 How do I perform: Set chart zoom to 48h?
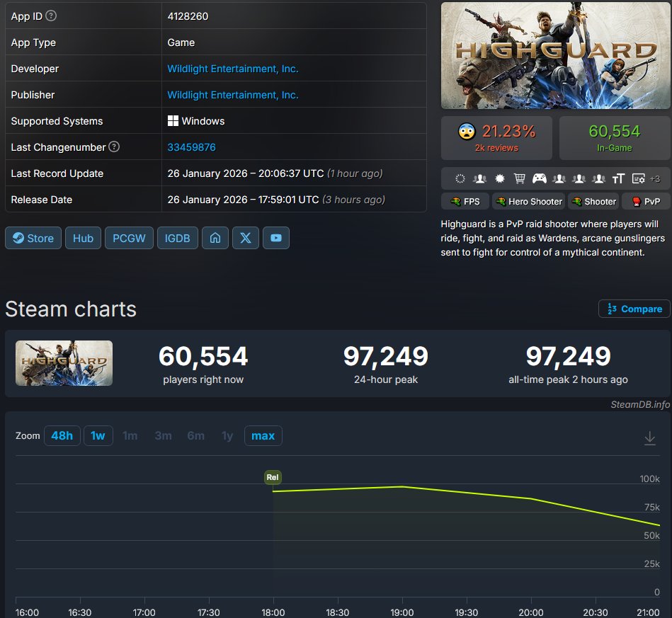pos(62,435)
